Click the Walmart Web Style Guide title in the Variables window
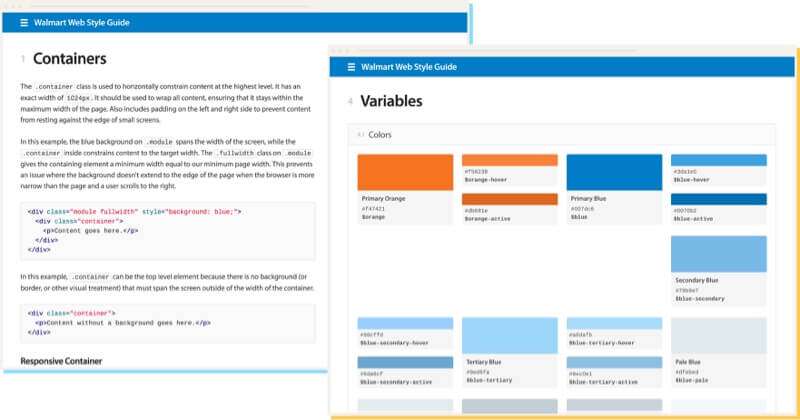This screenshot has height=420, width=800. [409, 67]
